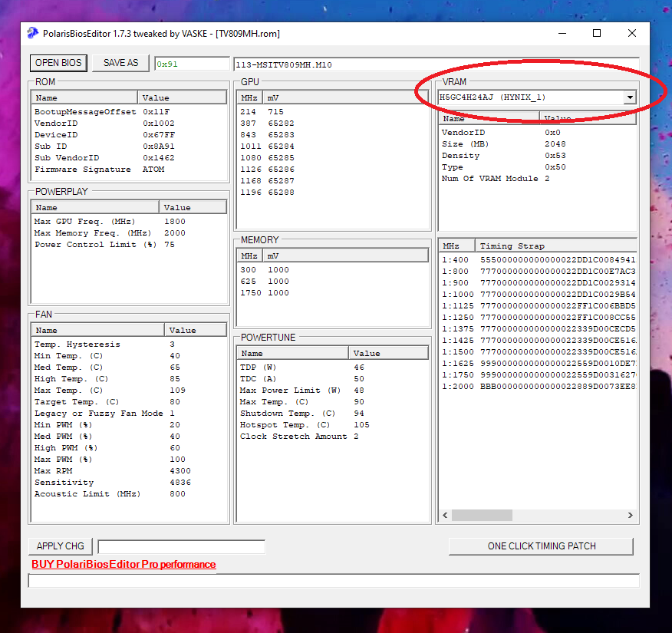Select memory 300 MHz row
This screenshot has height=633, width=672.
coord(333,270)
